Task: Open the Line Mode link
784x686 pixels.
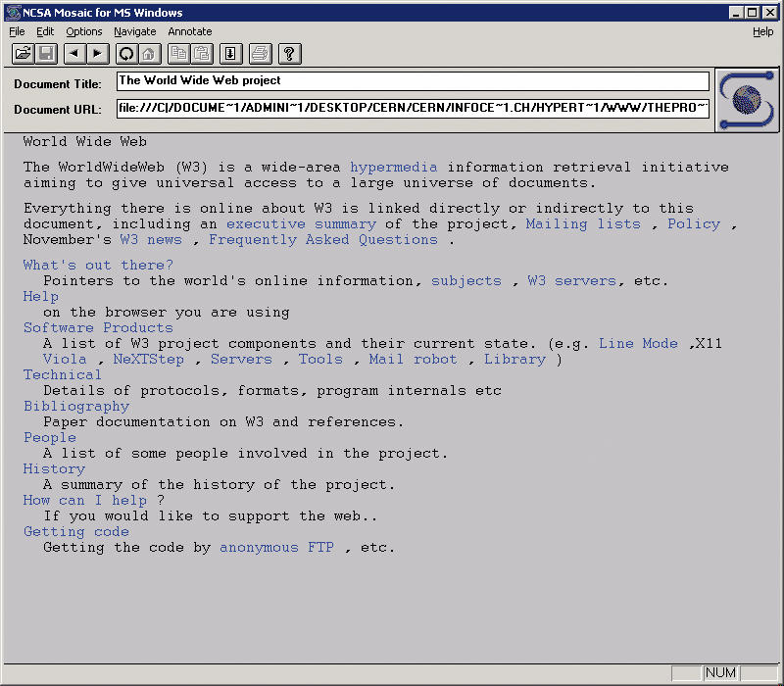Action: click(639, 344)
